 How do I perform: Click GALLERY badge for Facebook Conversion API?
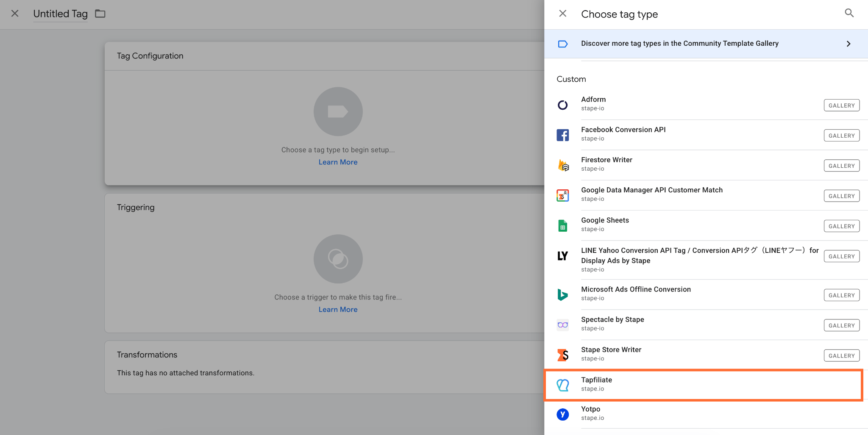click(x=842, y=136)
